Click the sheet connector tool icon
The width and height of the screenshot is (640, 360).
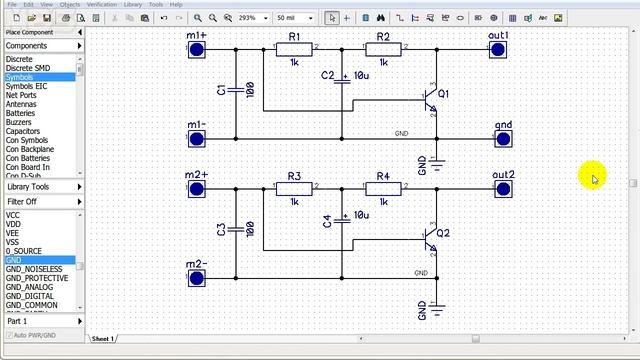tap(445, 18)
